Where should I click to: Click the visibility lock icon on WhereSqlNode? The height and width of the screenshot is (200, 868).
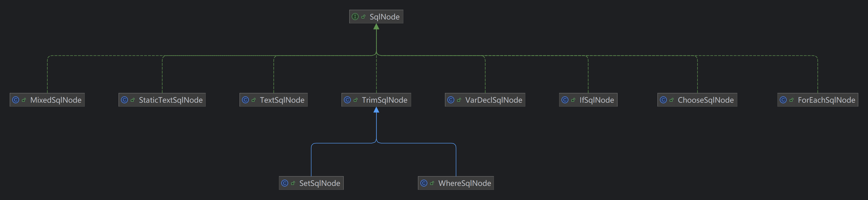[432, 183]
